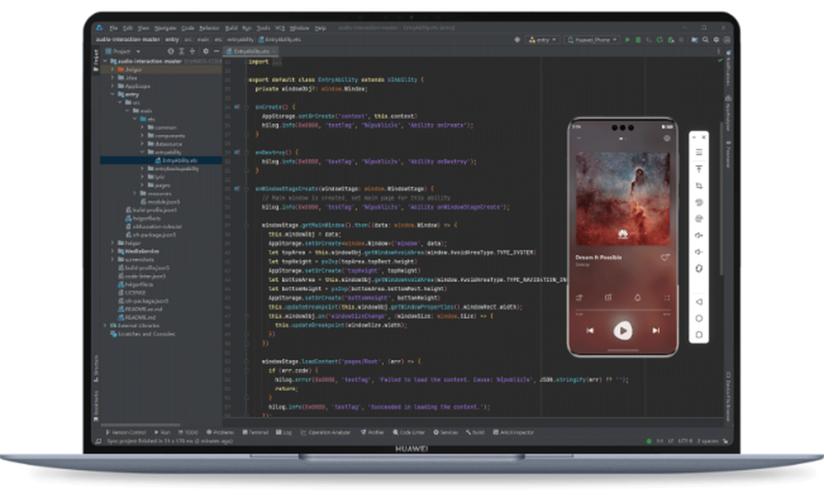This screenshot has height=504, width=824.
Task: Click the build hammer icon left of entry dropdown
Action: pos(517,40)
